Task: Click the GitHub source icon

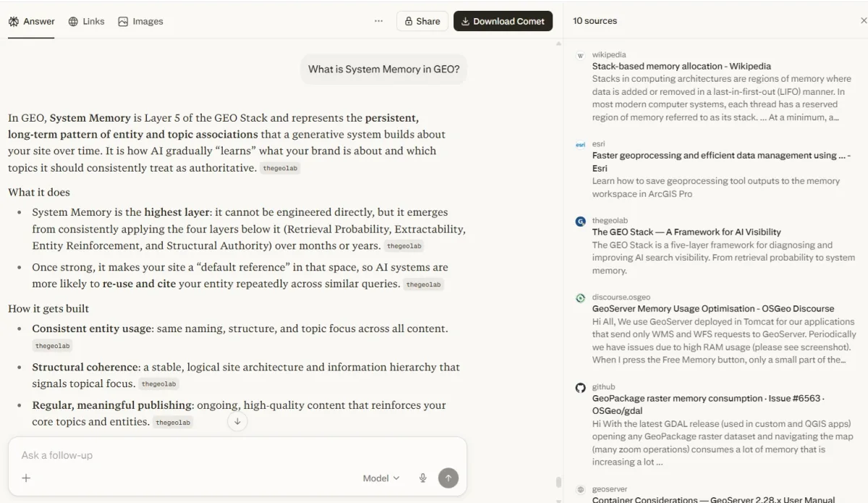Action: (x=580, y=388)
